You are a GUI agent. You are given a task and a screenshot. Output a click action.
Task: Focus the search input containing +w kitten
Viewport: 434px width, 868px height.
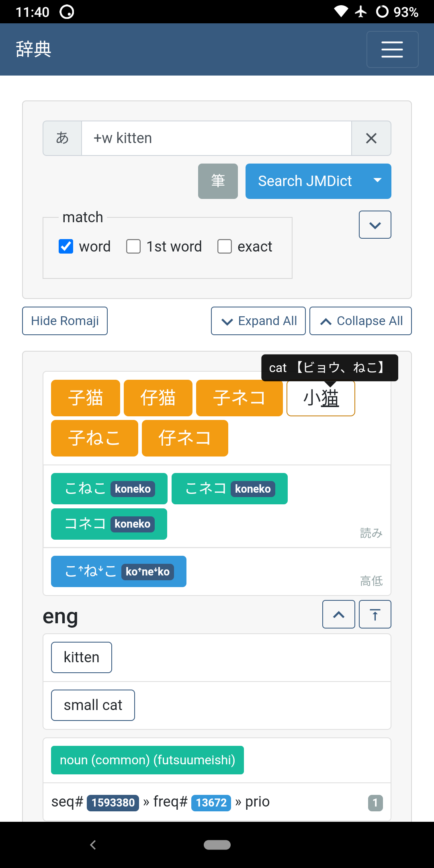(x=216, y=138)
